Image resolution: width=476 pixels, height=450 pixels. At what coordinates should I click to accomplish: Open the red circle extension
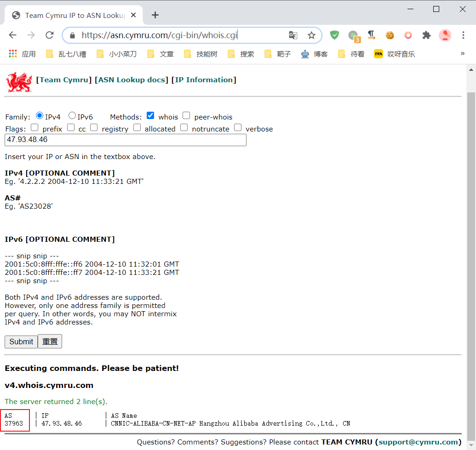[x=408, y=35]
